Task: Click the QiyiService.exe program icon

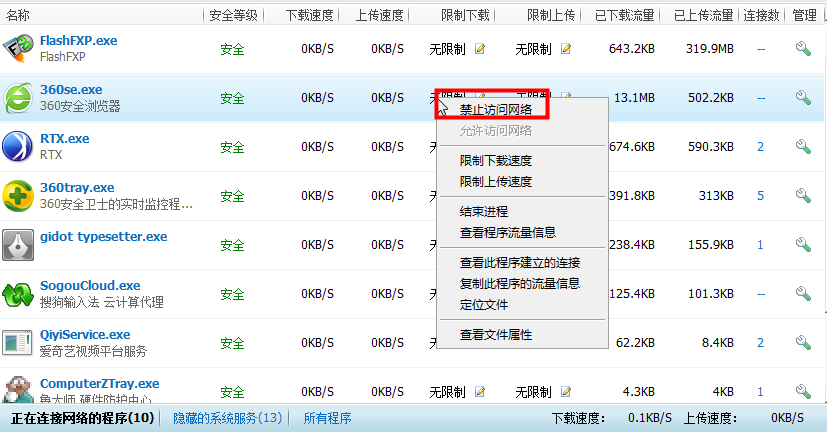Action: (17, 343)
